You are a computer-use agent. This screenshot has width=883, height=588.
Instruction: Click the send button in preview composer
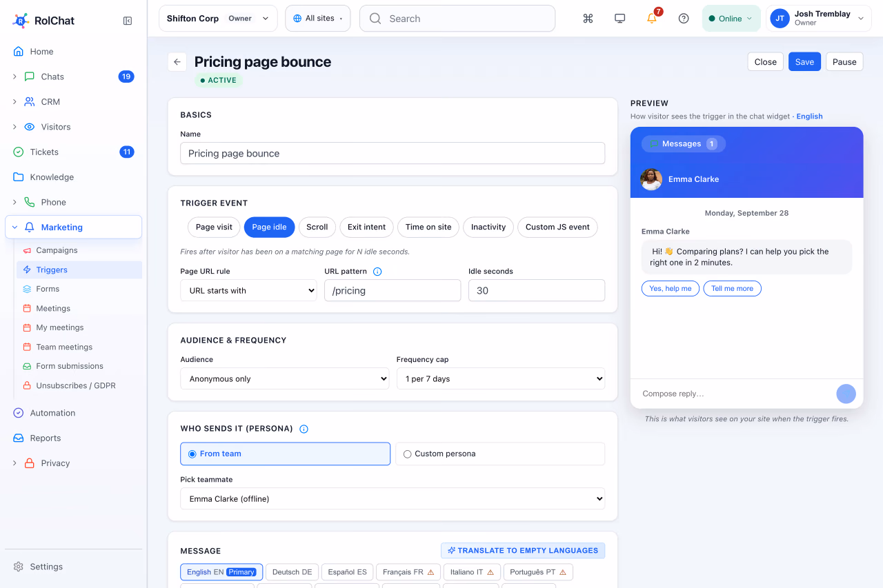click(x=846, y=394)
